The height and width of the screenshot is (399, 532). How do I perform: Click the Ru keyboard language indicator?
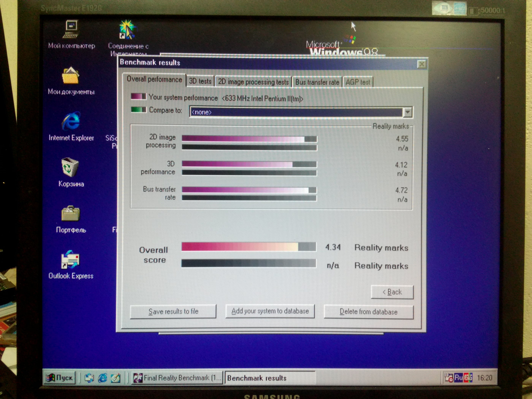458,378
